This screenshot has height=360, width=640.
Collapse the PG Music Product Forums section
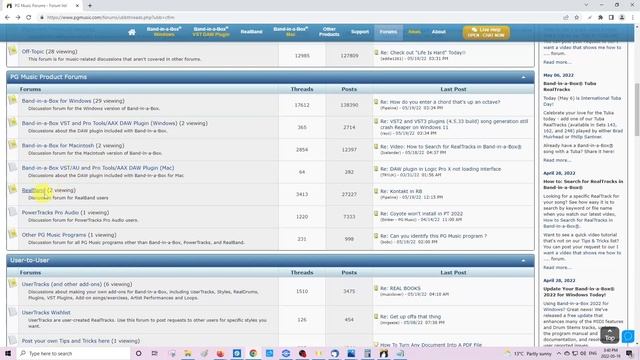[x=524, y=77]
